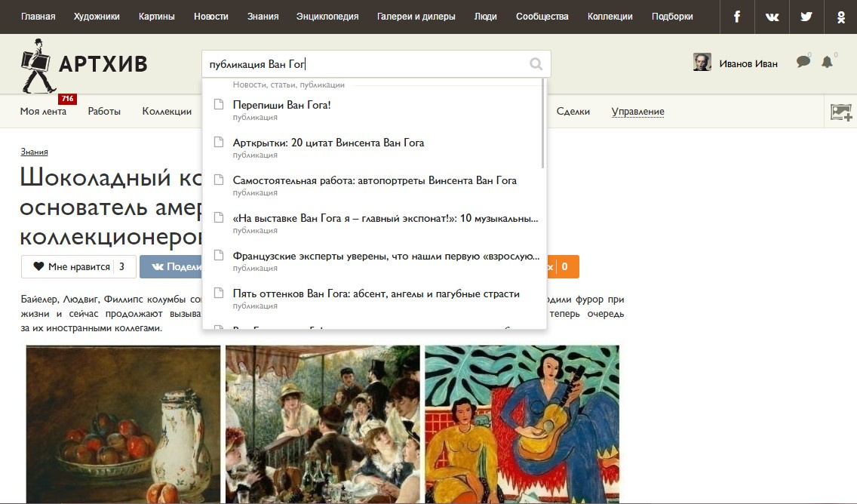Open the Управление dropdown menu

click(x=637, y=112)
